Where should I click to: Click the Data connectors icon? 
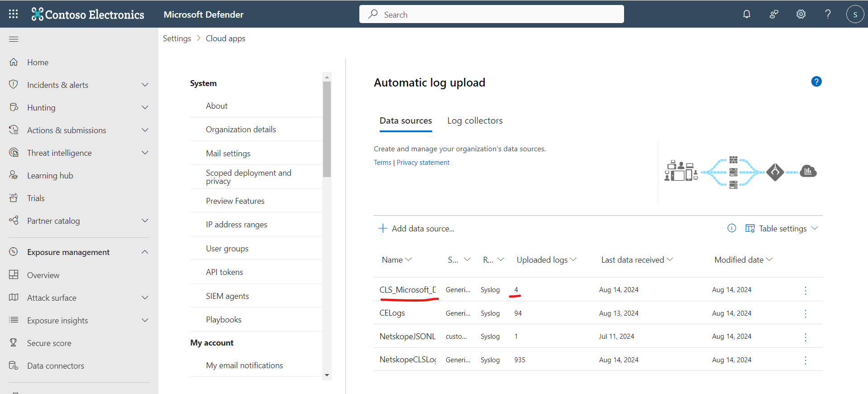coord(14,365)
